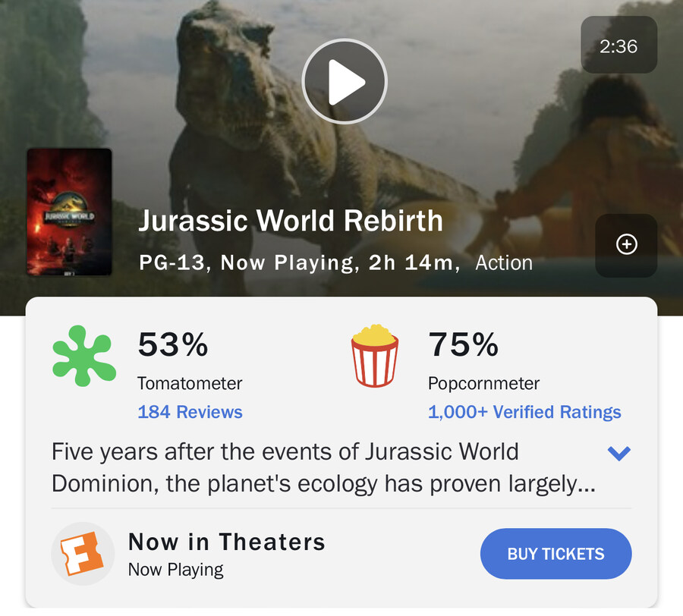Open the 1,000+ Verified Ratings link
Screen dimensions: 683x616
pos(524,413)
